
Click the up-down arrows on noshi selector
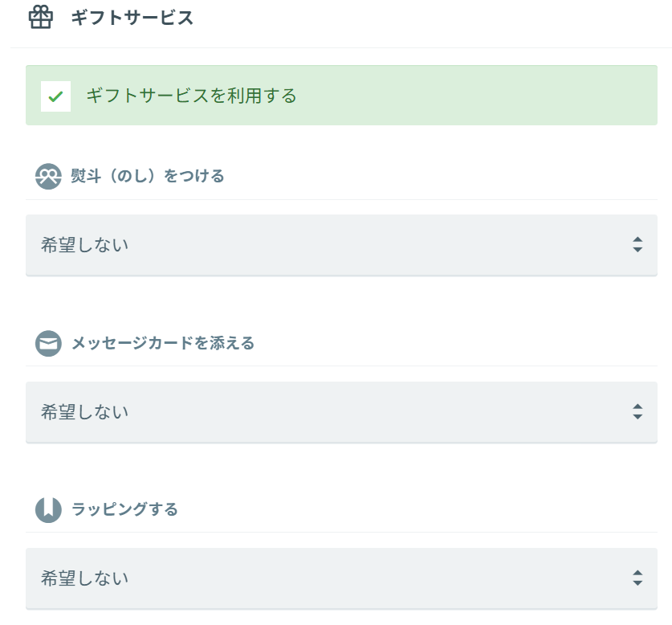637,245
